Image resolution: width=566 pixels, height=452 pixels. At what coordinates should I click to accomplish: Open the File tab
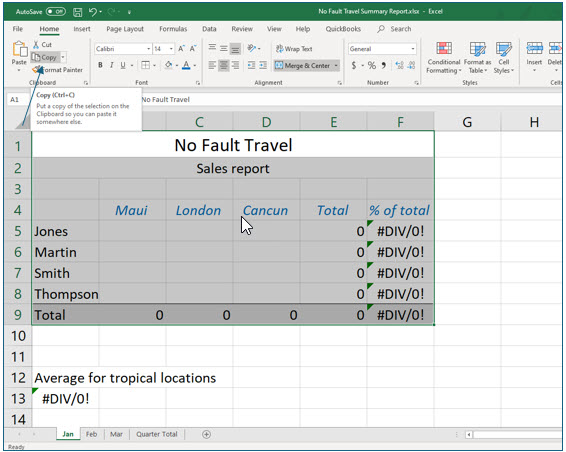[18, 29]
